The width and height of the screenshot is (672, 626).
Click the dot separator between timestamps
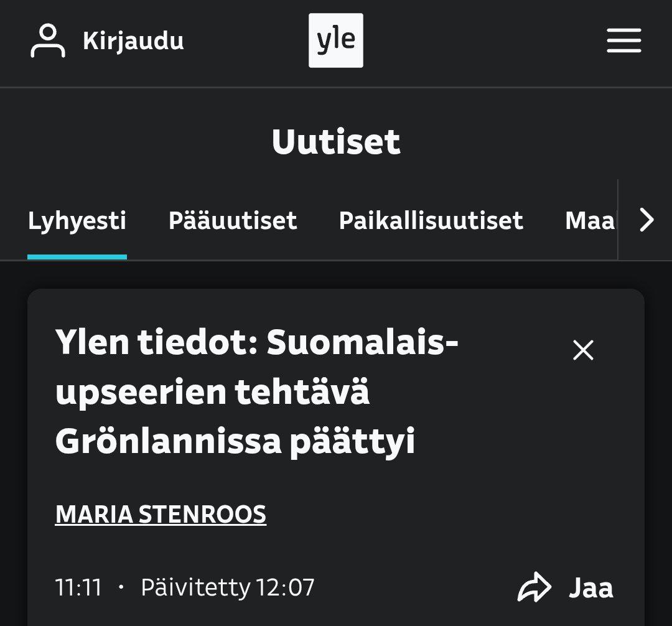121,587
